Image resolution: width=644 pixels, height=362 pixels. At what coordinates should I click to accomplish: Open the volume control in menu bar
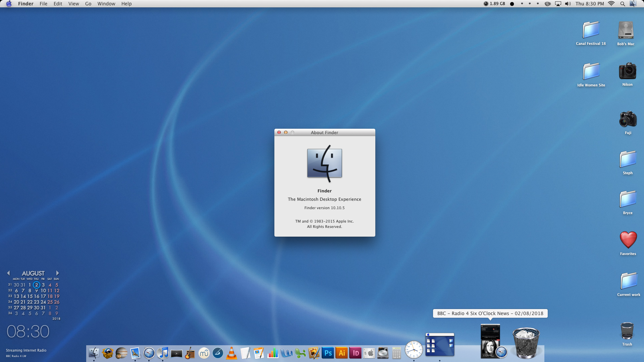[568, 4]
